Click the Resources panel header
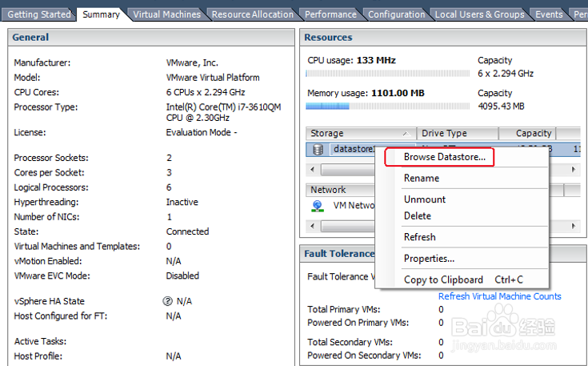The height and width of the screenshot is (366, 588). click(443, 38)
